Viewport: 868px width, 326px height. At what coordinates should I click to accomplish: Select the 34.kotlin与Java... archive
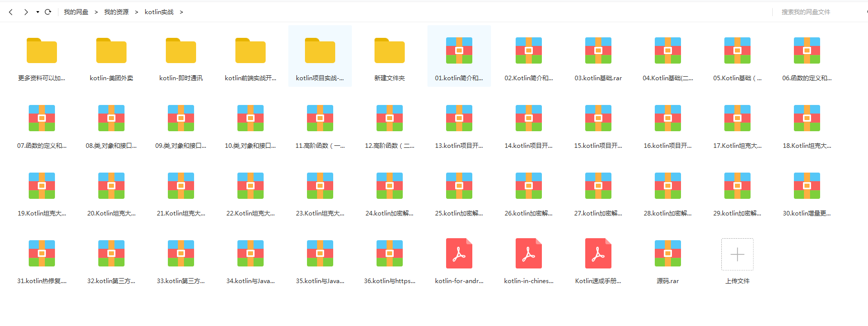251,253
